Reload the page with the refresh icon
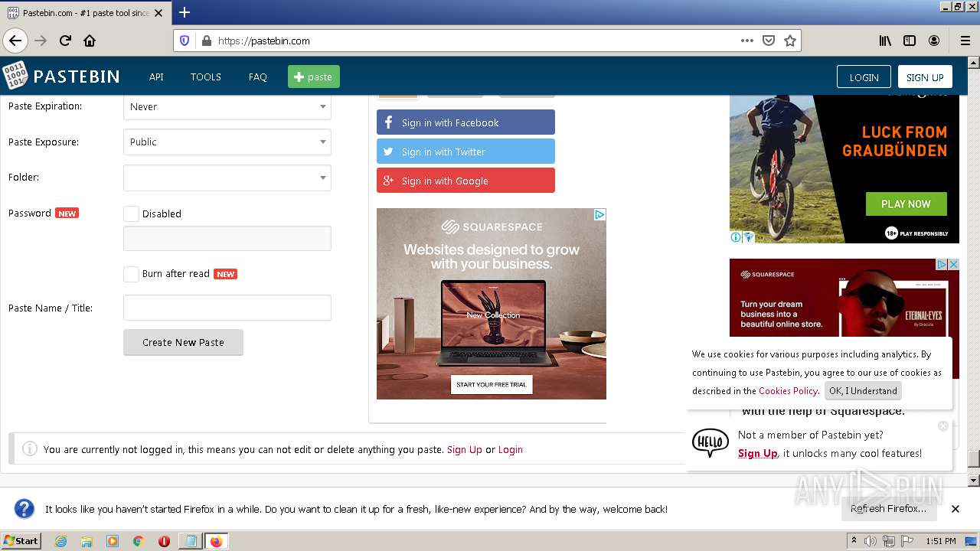 pos(65,41)
